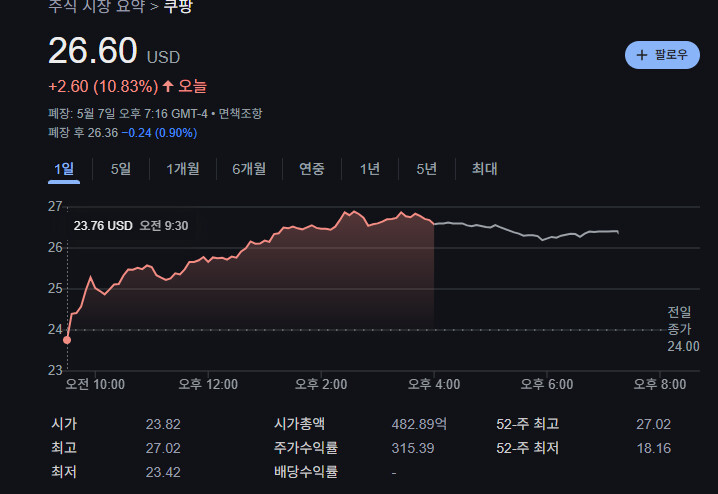Click the 오후 8:00 axis label
The height and width of the screenshot is (494, 718).
[660, 384]
